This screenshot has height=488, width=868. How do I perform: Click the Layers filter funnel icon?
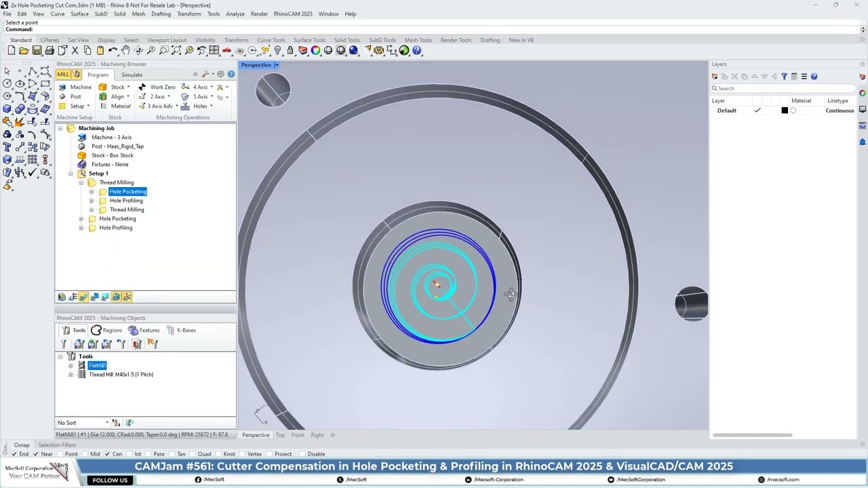pos(784,77)
